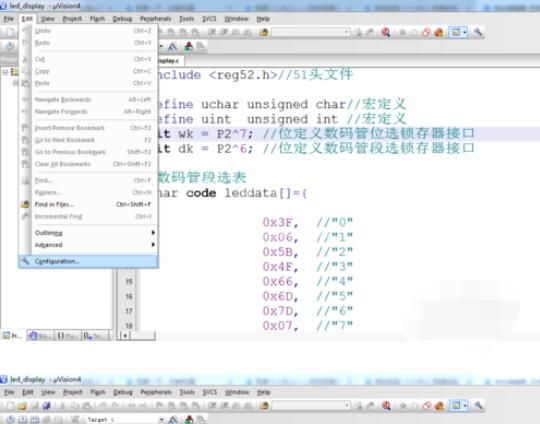The height and width of the screenshot is (424, 540).
Task: Expand the Advanced submenu
Action: coord(88,245)
